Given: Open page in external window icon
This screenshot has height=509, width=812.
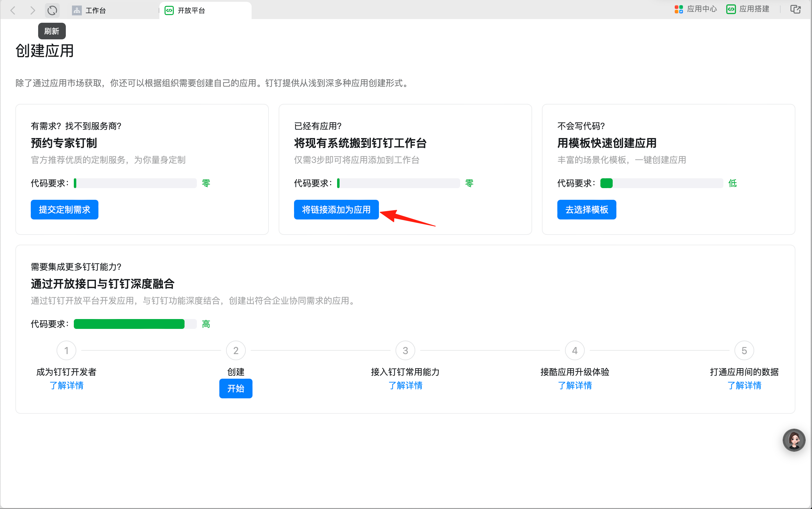Looking at the screenshot, I should pos(795,9).
